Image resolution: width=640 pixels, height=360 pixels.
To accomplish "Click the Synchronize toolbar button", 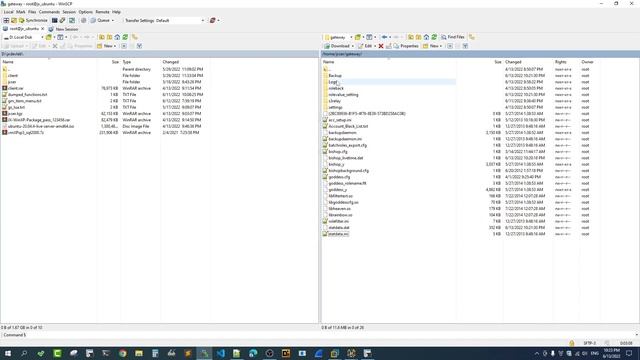I will [33, 20].
